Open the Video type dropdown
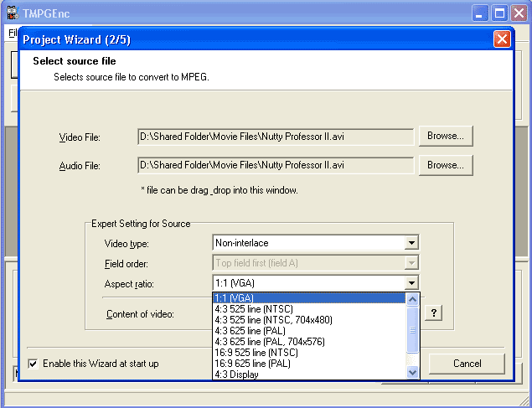The width and height of the screenshot is (532, 408). coord(411,243)
